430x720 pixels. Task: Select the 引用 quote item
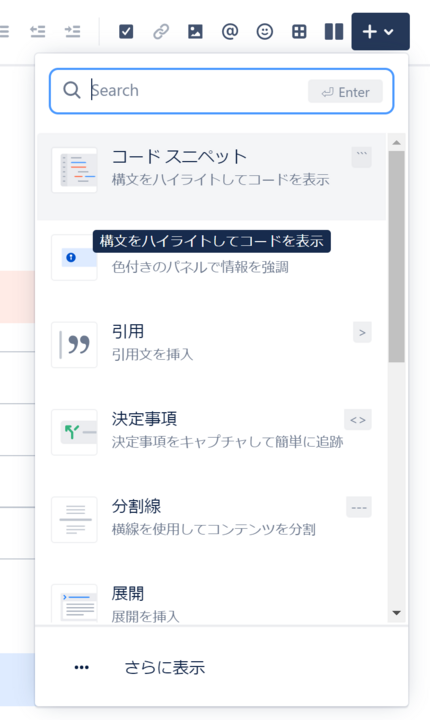tap(211, 345)
